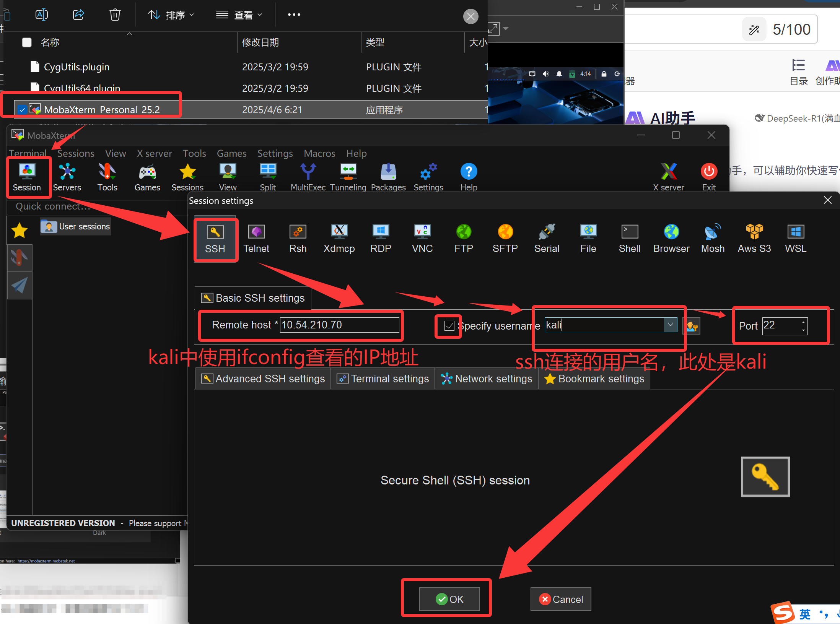The width and height of the screenshot is (840, 624).
Task: Open the MultiExec toolbar icon
Action: pyautogui.click(x=308, y=177)
